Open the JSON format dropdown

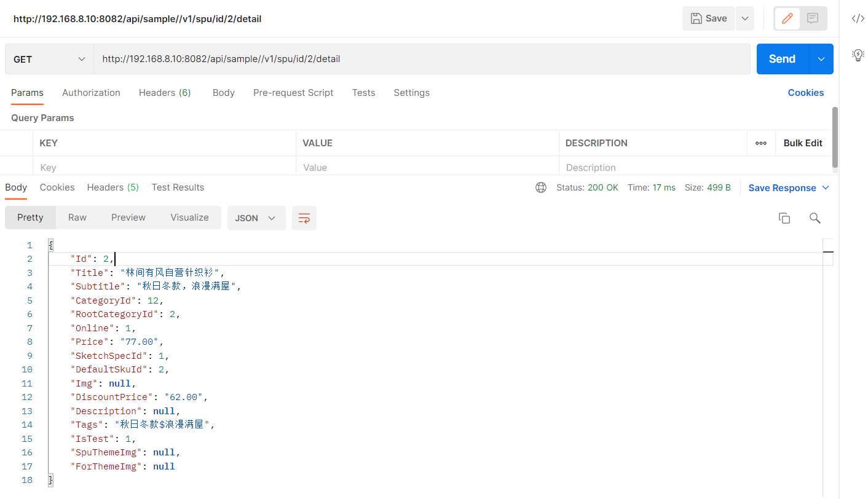[256, 218]
